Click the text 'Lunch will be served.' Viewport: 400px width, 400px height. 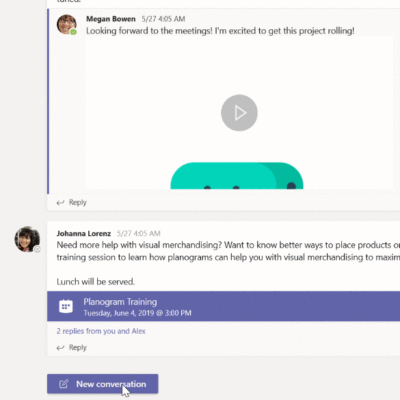tap(96, 282)
